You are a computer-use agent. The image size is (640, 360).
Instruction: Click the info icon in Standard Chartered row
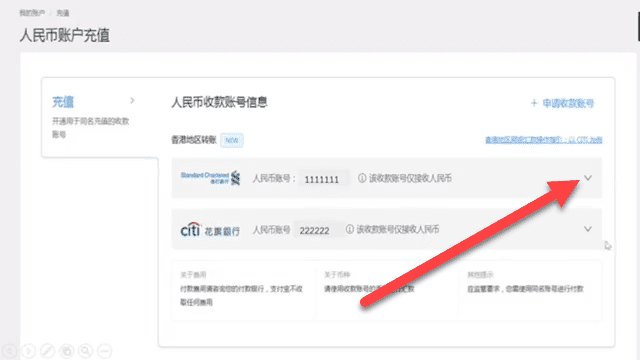pyautogui.click(x=362, y=178)
